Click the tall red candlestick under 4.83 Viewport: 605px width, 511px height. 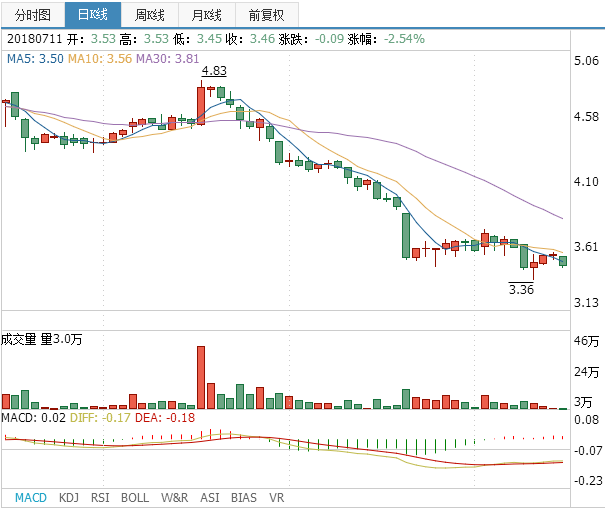coord(201,105)
